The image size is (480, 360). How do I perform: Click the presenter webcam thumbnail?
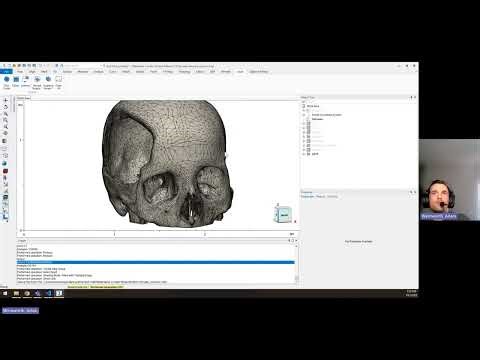click(449, 180)
